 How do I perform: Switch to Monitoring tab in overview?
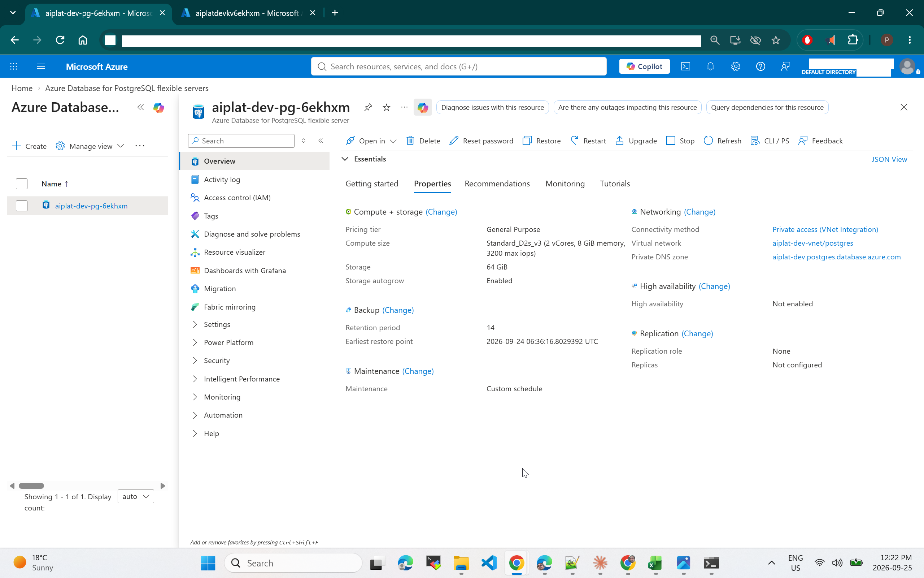coord(565,184)
